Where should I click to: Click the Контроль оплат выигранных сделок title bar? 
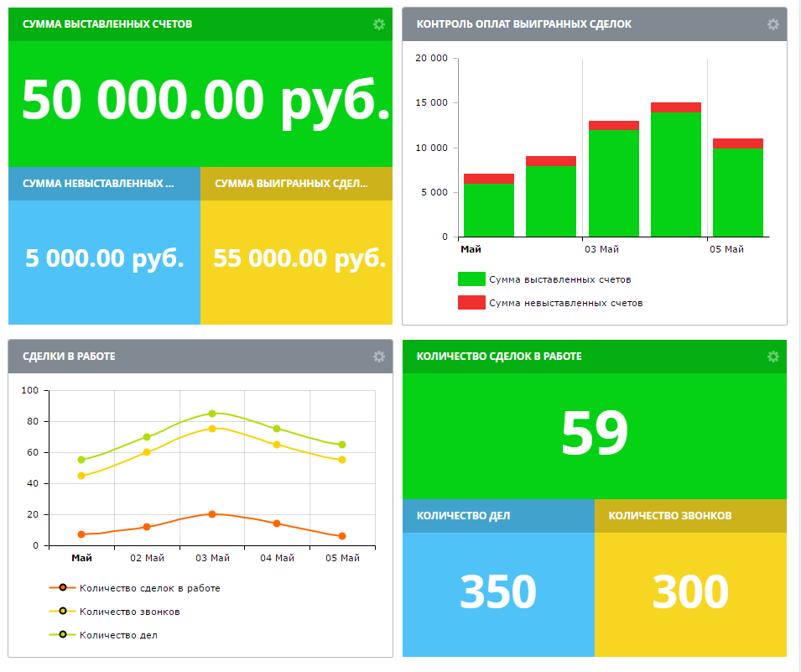(524, 24)
